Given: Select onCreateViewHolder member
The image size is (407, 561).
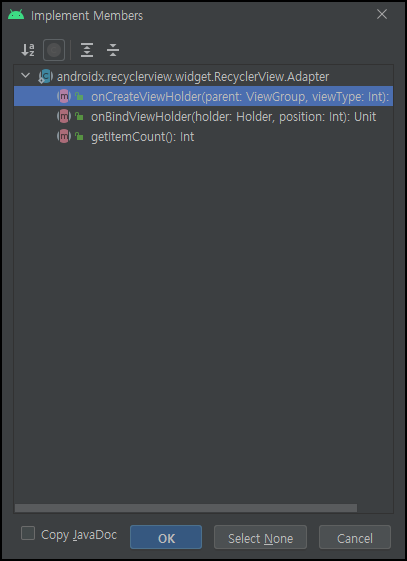Looking at the screenshot, I should (x=204, y=96).
